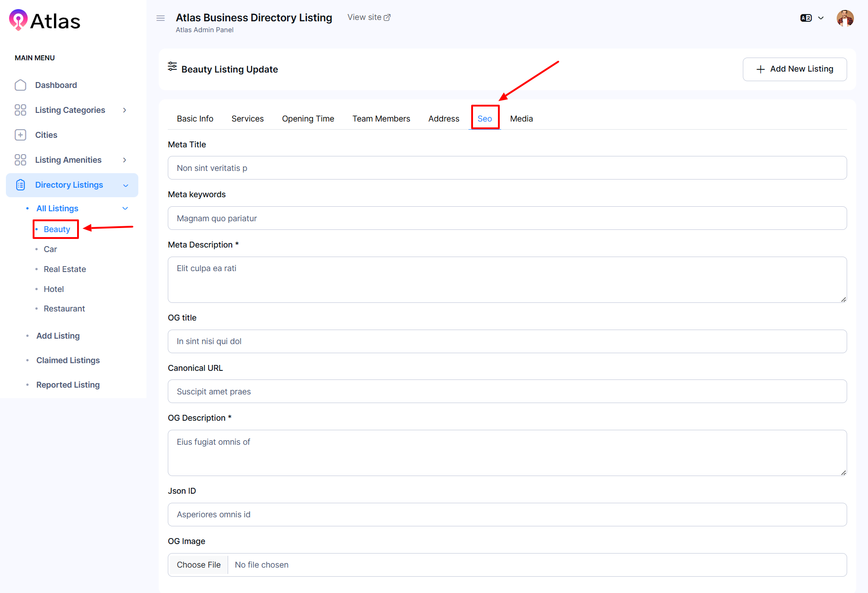The width and height of the screenshot is (868, 593).
Task: Switch to the Opening Time tab
Action: (x=308, y=119)
